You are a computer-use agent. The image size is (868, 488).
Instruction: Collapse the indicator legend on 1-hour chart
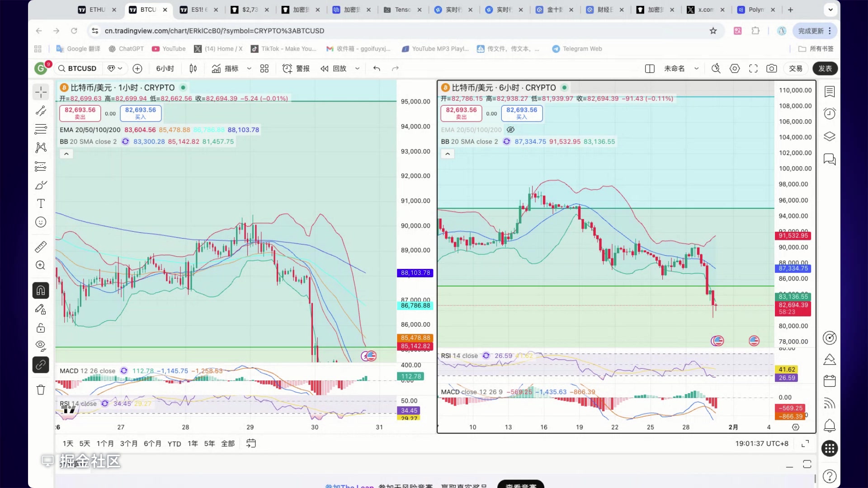66,154
